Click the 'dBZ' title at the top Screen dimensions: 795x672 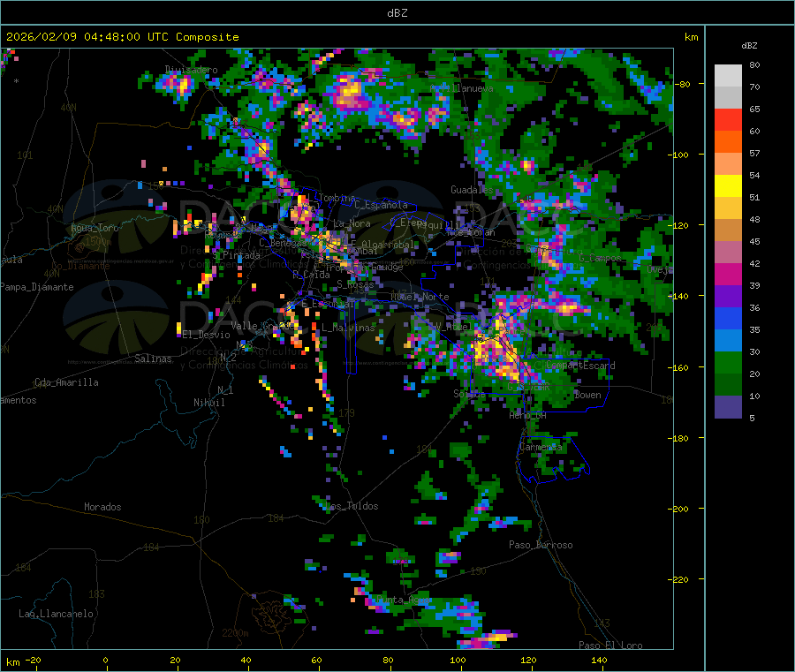pos(397,13)
